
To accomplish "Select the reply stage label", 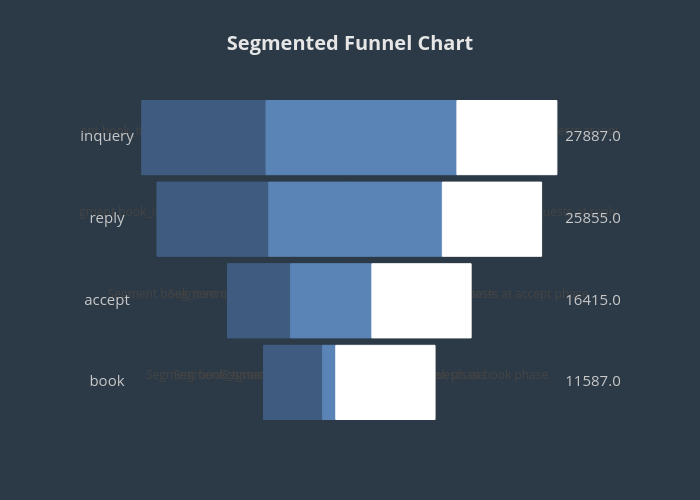I will pos(107,218).
